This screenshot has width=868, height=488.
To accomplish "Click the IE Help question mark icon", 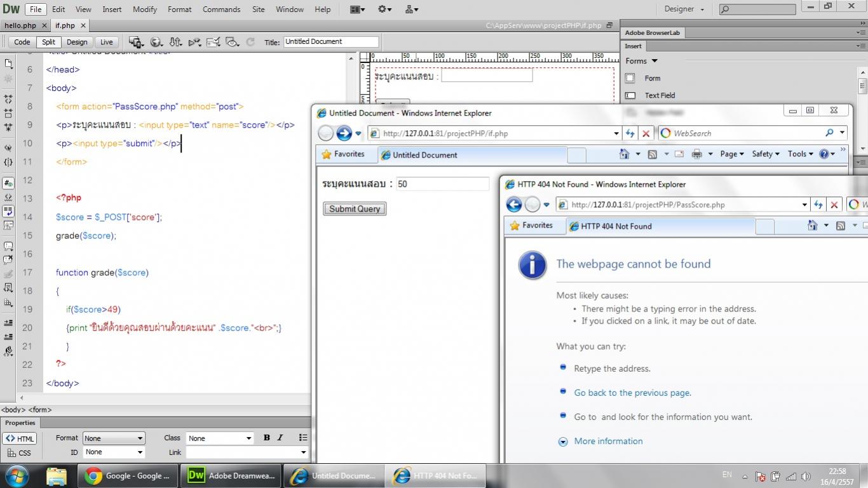I will click(824, 154).
